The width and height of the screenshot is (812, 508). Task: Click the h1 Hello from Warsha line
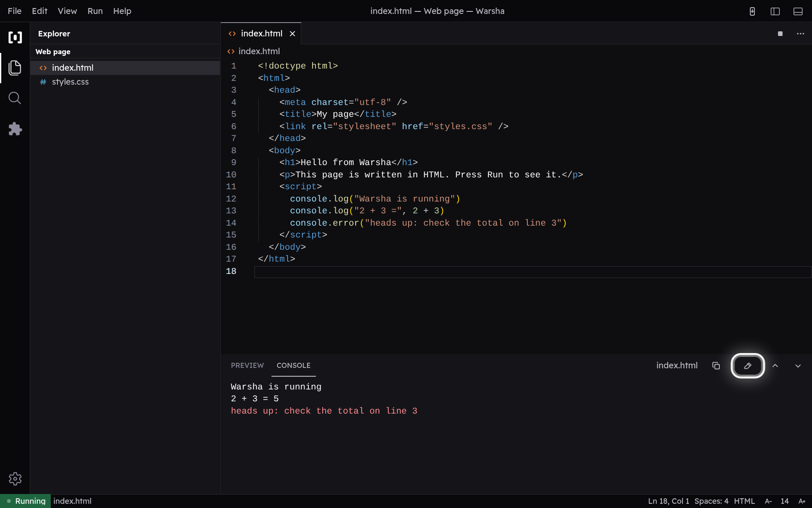(x=348, y=163)
